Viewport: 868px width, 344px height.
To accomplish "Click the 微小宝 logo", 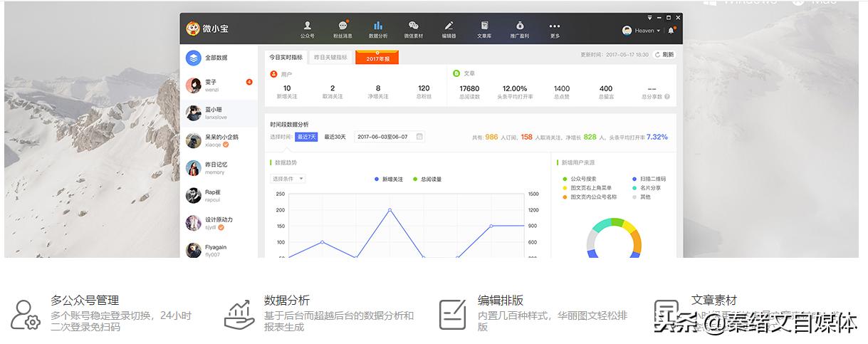I will [x=207, y=28].
